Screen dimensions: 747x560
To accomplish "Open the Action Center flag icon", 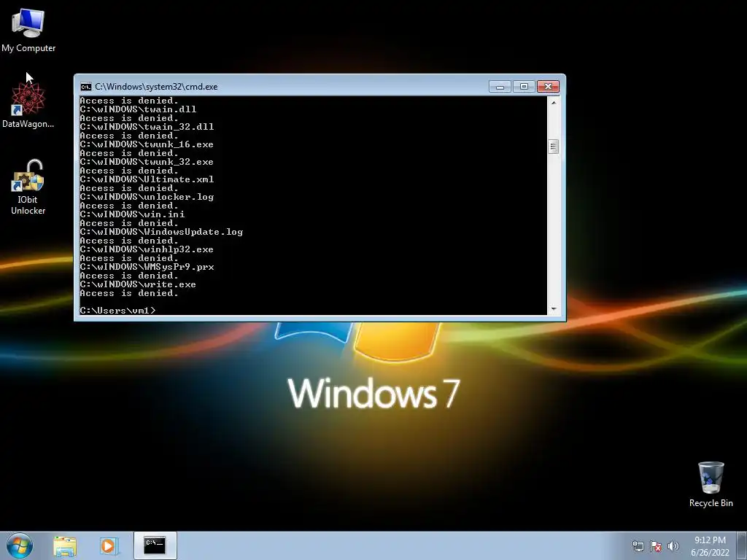I will [656, 546].
